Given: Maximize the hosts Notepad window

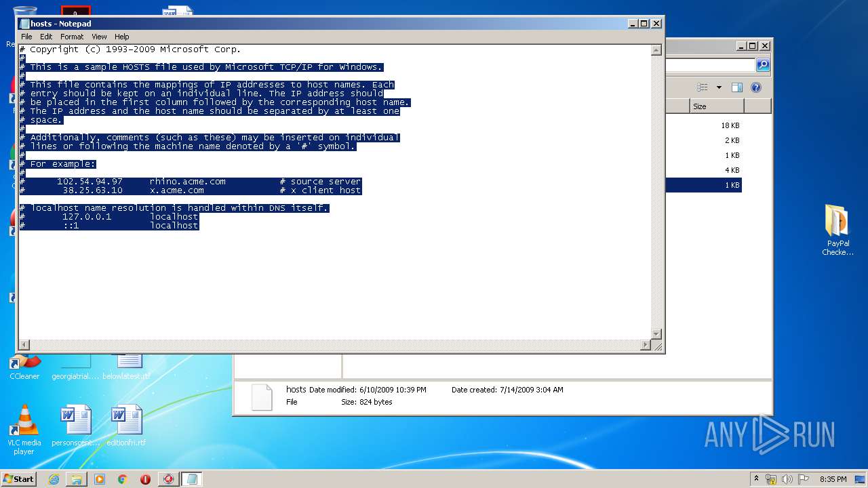Looking at the screenshot, I should tap(644, 23).
